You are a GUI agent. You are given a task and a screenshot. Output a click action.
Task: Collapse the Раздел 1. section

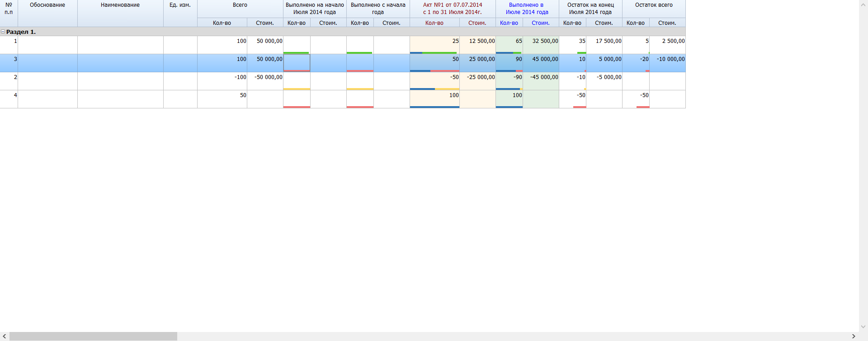tap(3, 32)
